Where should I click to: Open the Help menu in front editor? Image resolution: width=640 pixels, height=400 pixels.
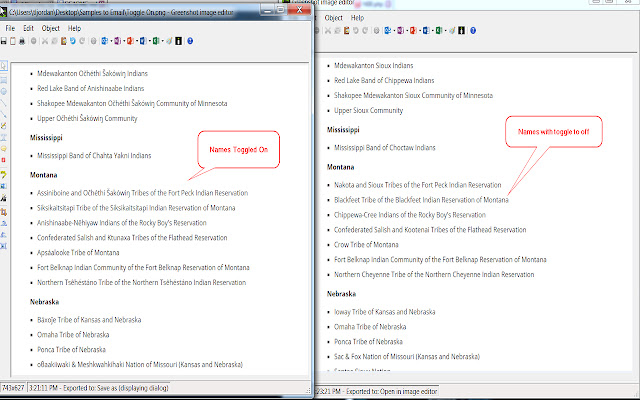[x=74, y=28]
